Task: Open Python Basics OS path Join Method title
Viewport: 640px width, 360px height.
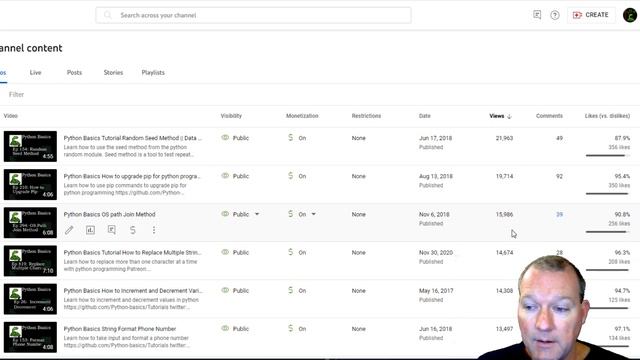Action: 109,214
